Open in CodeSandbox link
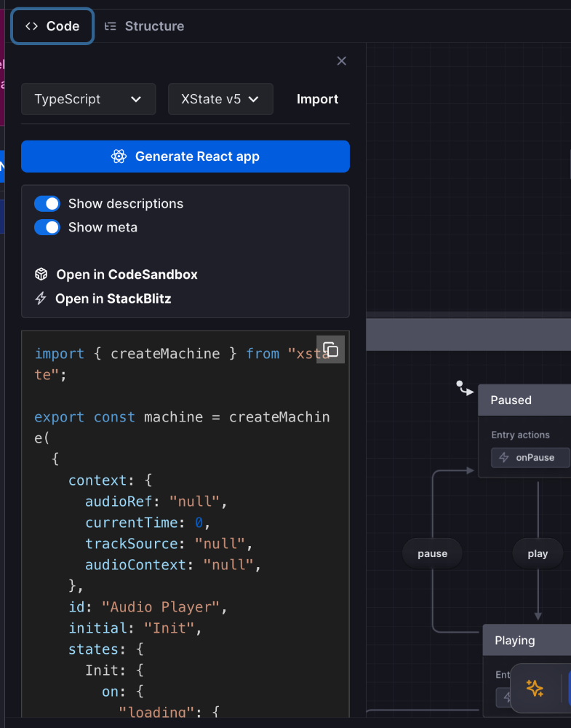 127,274
